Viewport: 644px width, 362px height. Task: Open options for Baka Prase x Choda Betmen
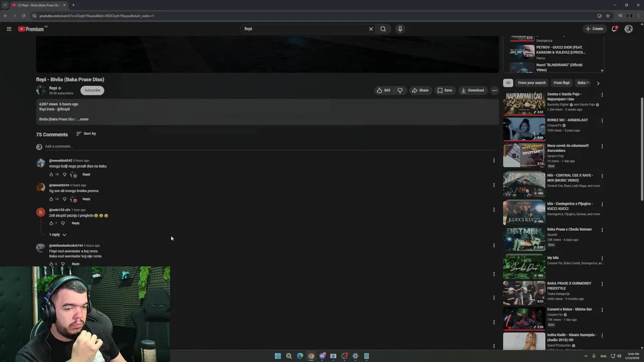pos(602,230)
